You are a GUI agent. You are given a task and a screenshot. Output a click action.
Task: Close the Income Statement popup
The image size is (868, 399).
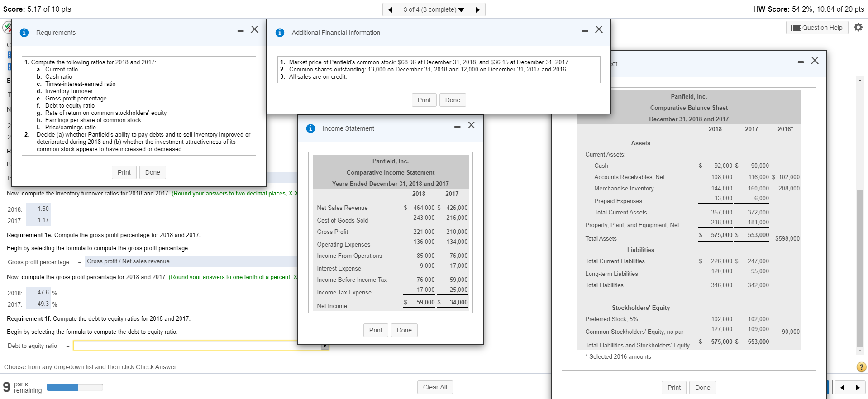point(471,125)
